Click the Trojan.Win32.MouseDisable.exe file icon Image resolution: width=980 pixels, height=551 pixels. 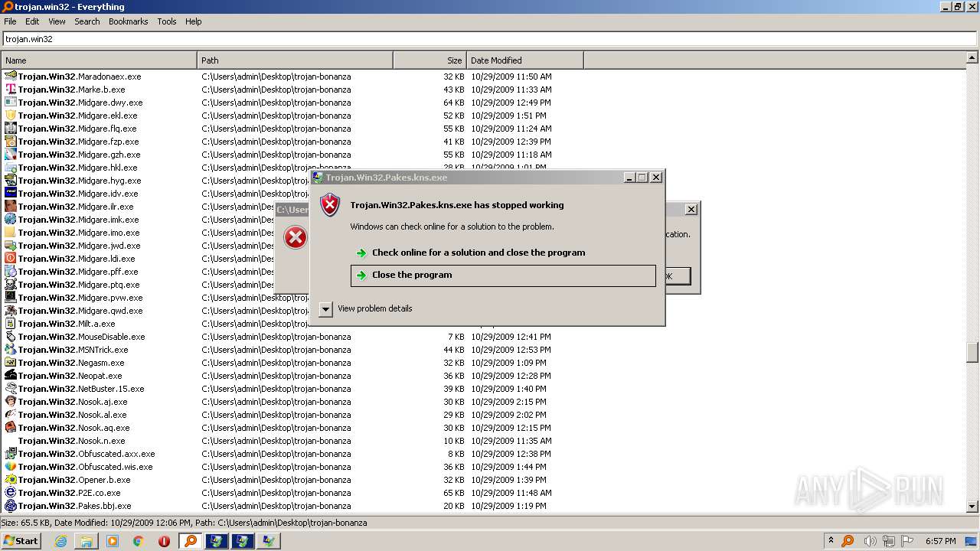point(11,337)
